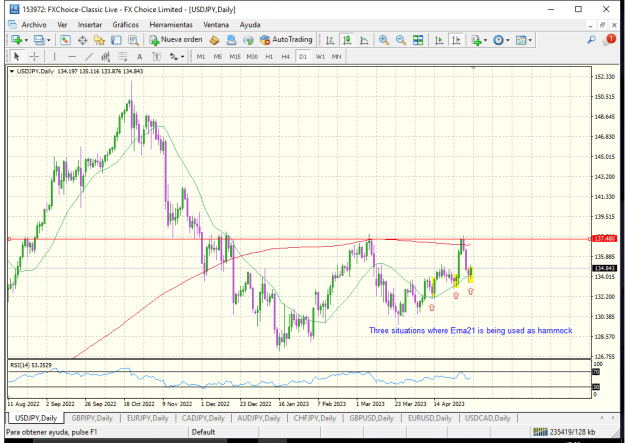Toggle chart auto scroll icon
The height and width of the screenshot is (443, 625).
pos(439,40)
